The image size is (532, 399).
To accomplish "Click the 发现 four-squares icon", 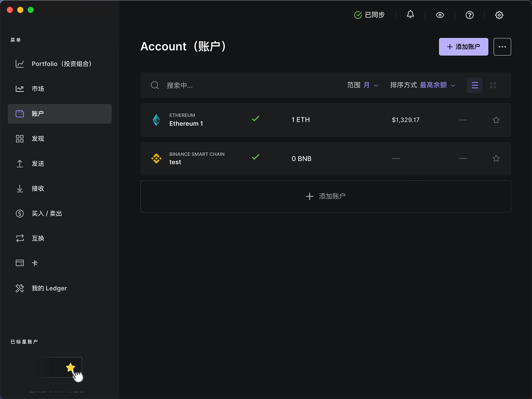I will (20, 139).
